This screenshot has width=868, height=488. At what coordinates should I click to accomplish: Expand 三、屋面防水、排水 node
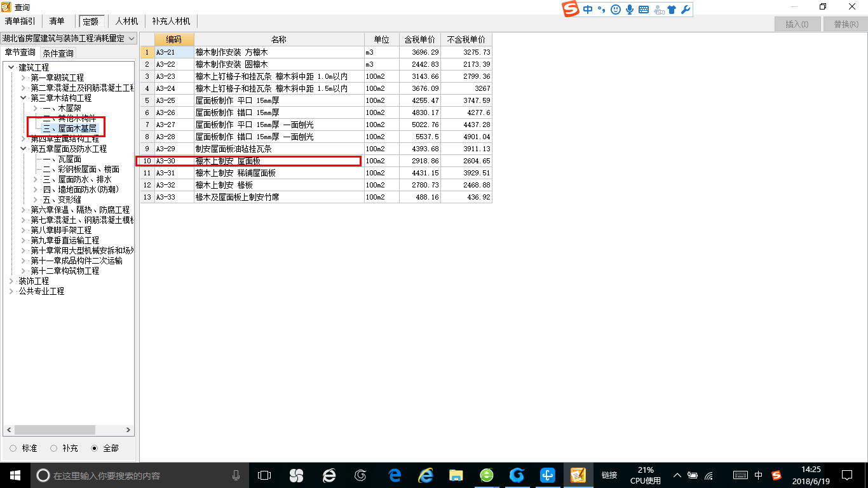pyautogui.click(x=36, y=179)
